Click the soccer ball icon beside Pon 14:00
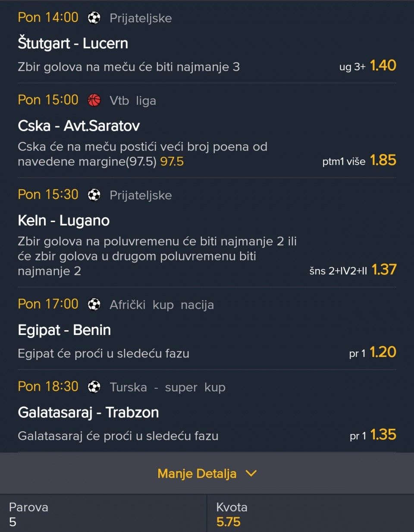This screenshot has height=532, width=414. [x=94, y=18]
